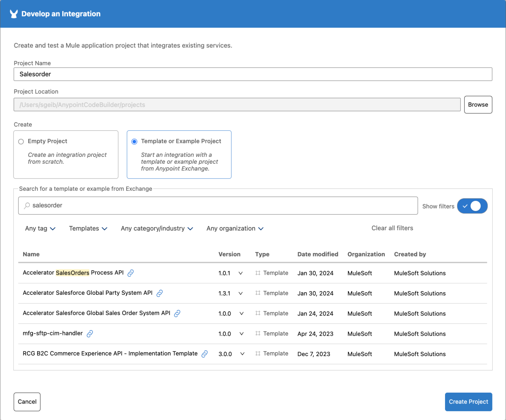The height and width of the screenshot is (420, 506).
Task: Open the Any category/industry dropdown
Action: tap(157, 228)
